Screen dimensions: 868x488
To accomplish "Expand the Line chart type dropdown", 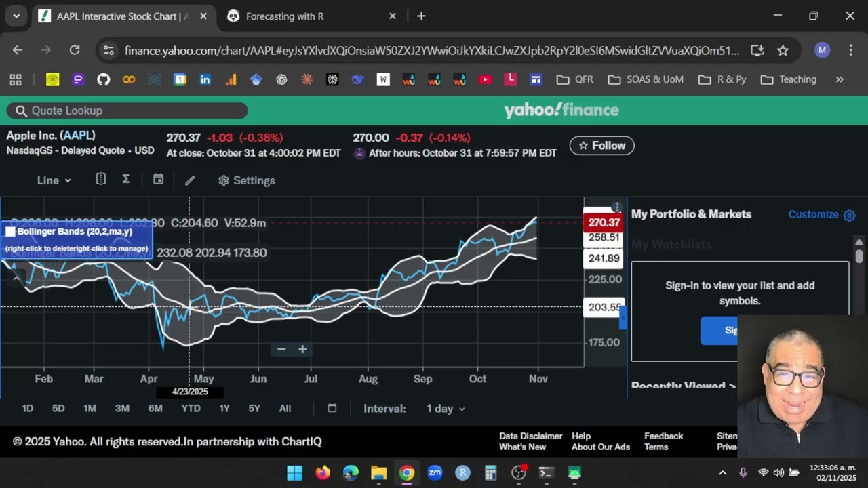I will pos(54,180).
